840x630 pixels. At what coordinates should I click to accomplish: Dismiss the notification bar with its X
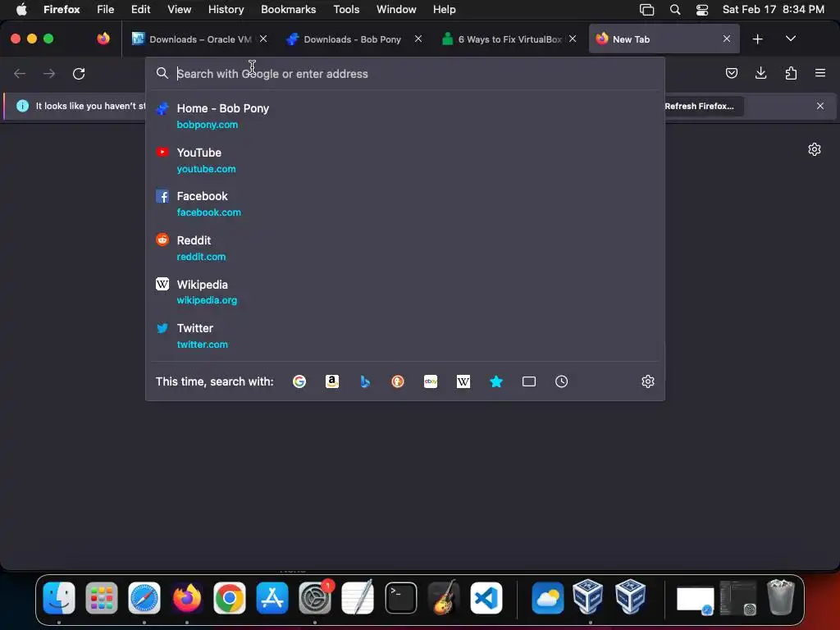(819, 106)
